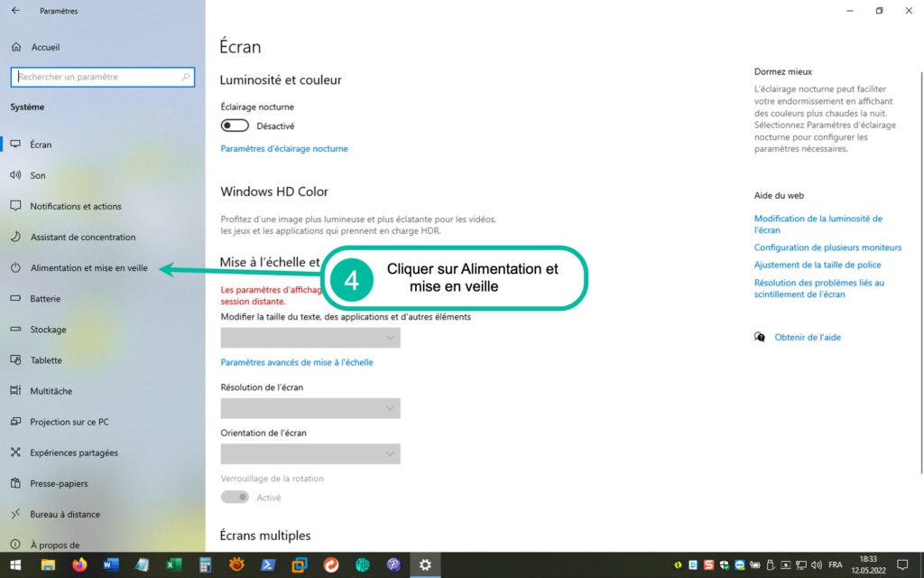Select Multitâche in the sidebar
Image resolution: width=924 pixels, height=578 pixels.
pyautogui.click(x=51, y=391)
